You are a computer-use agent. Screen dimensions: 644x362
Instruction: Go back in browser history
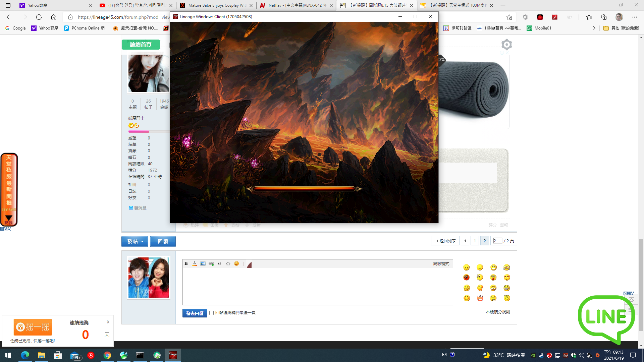[x=9, y=17]
